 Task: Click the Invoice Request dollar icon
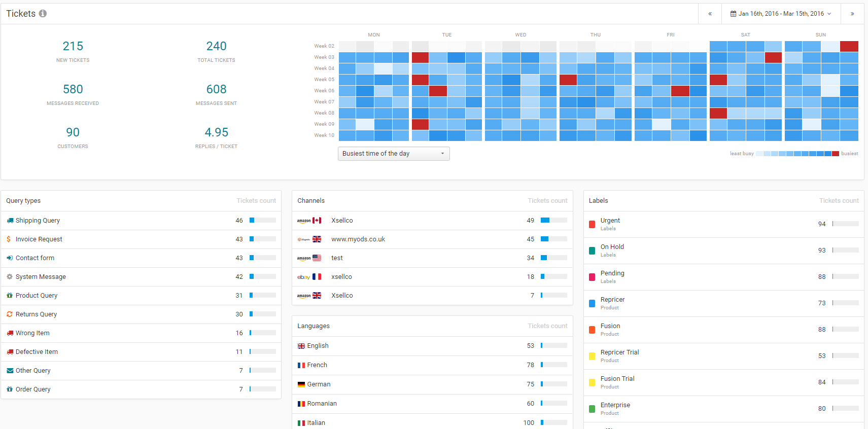point(9,239)
